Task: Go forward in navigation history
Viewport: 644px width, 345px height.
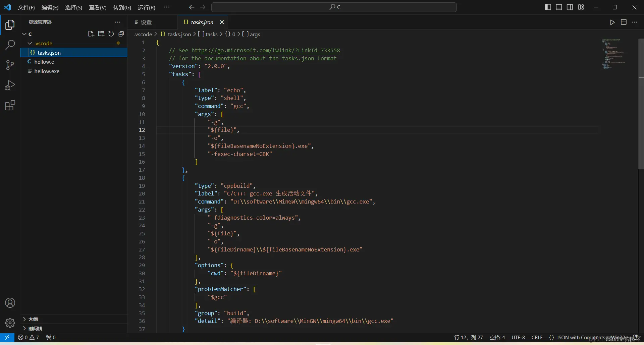Action: (x=203, y=7)
